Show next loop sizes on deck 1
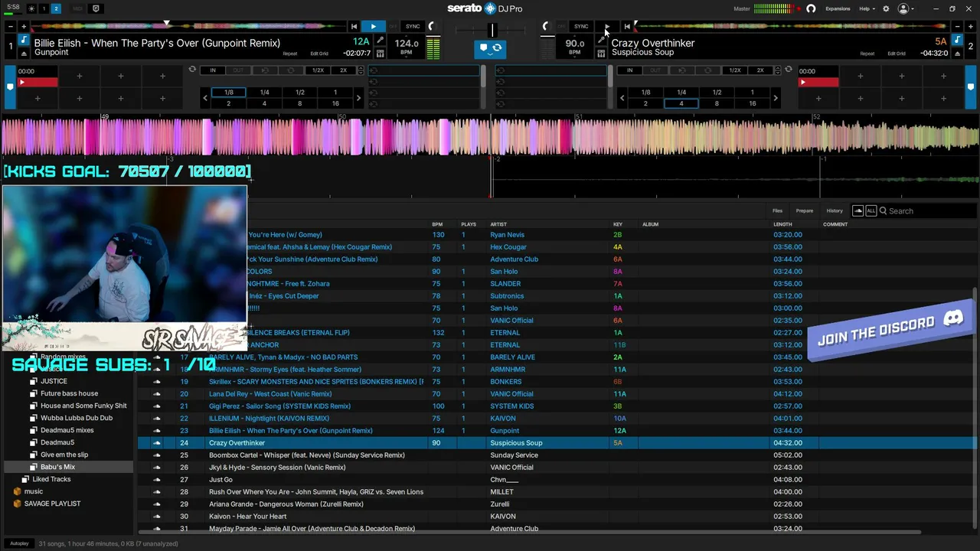 pos(358,98)
